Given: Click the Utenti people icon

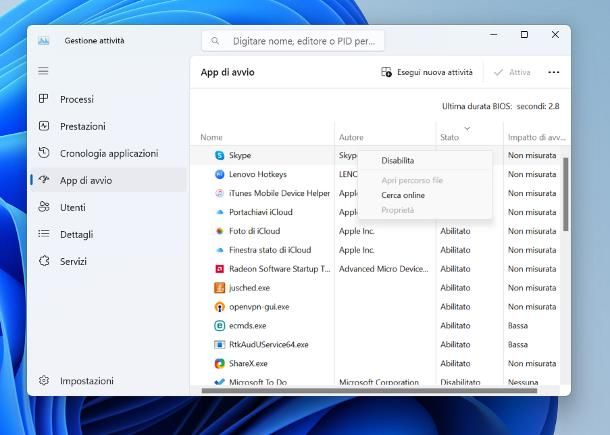Looking at the screenshot, I should 44,207.
